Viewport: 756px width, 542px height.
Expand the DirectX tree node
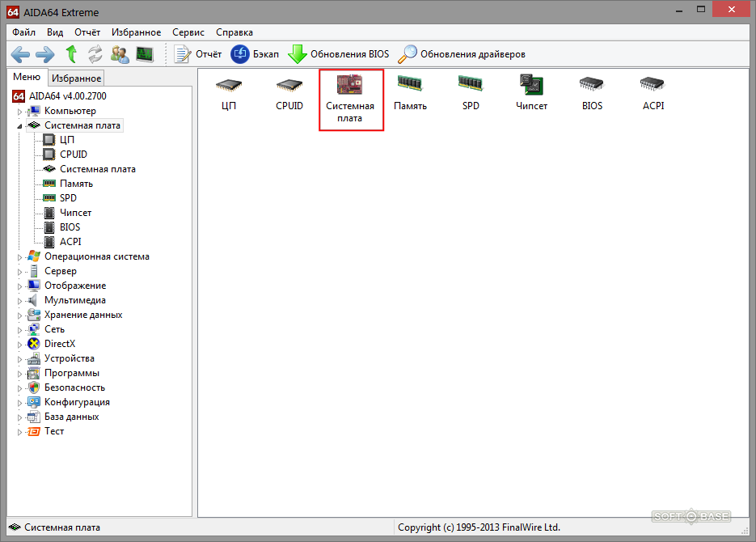[19, 345]
